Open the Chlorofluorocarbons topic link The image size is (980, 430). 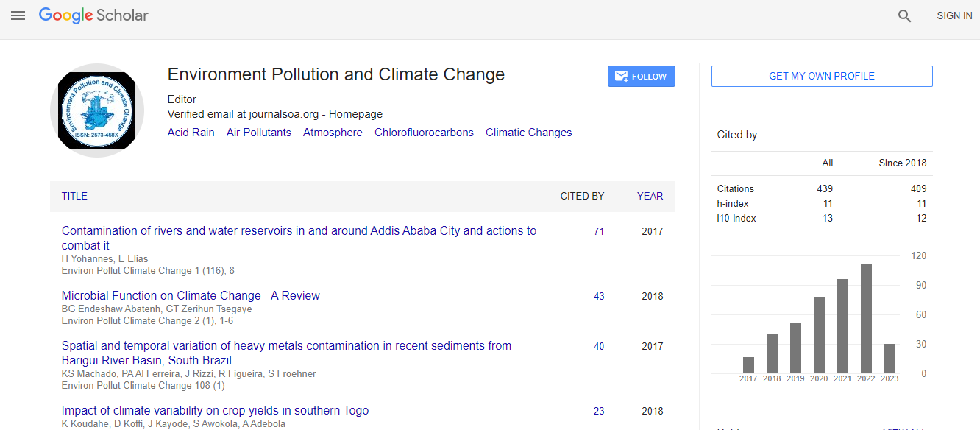coord(424,133)
